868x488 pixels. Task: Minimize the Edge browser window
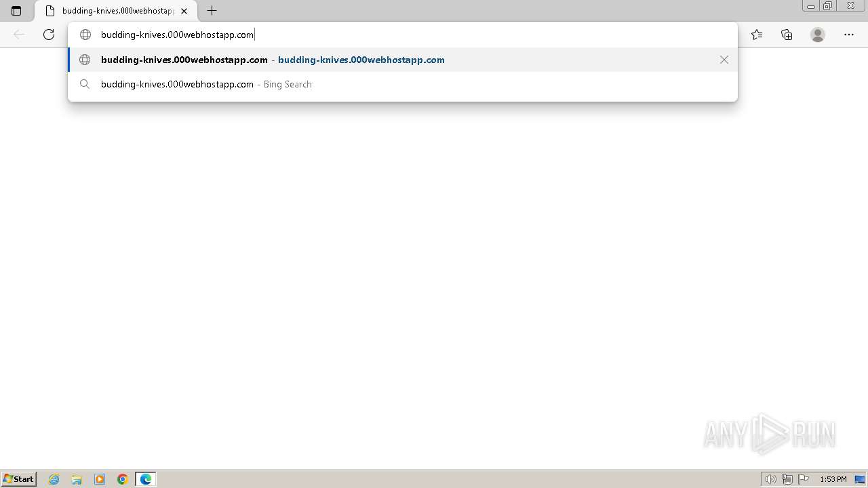tap(811, 6)
